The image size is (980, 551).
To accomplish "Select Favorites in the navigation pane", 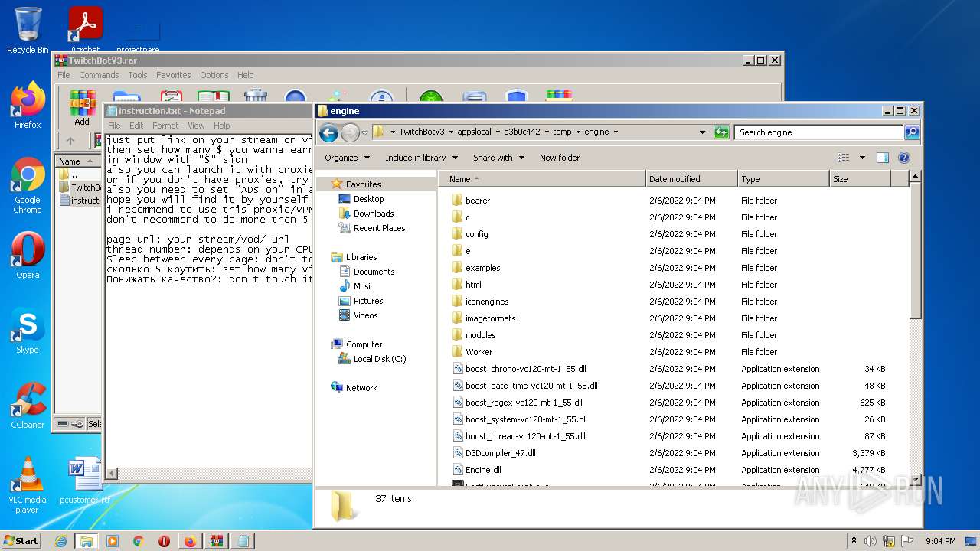I will tap(363, 184).
